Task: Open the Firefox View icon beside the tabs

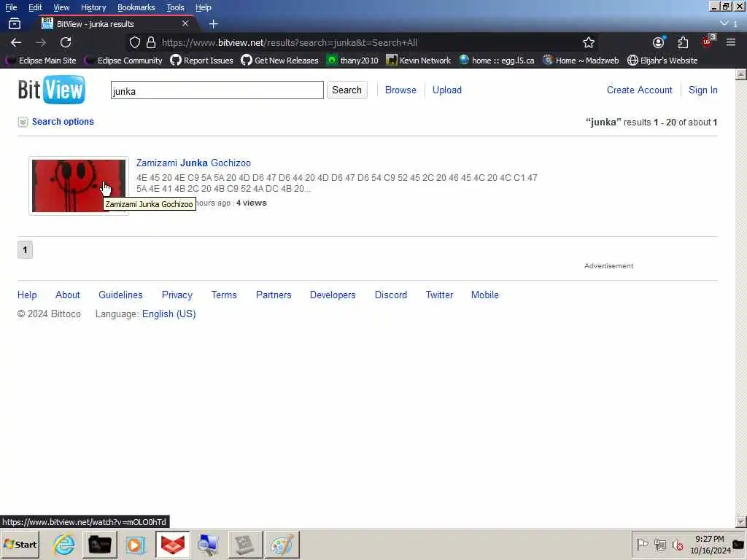Action: pyautogui.click(x=15, y=23)
